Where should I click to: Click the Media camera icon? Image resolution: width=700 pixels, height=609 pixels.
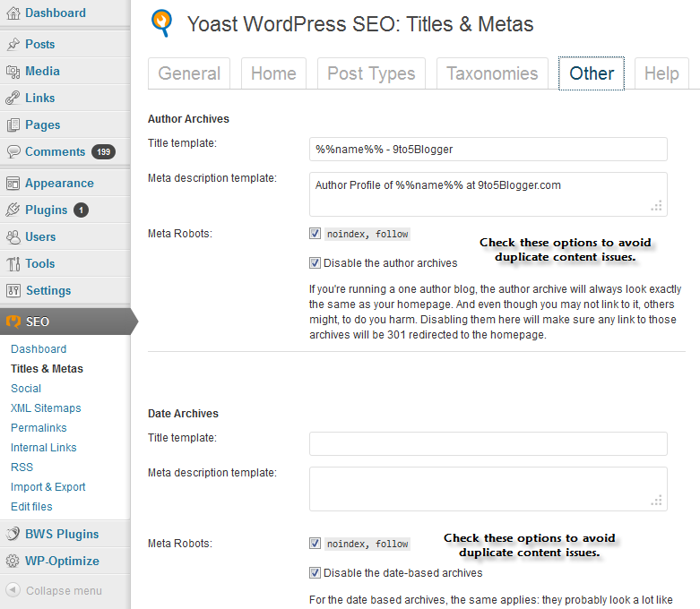point(13,72)
